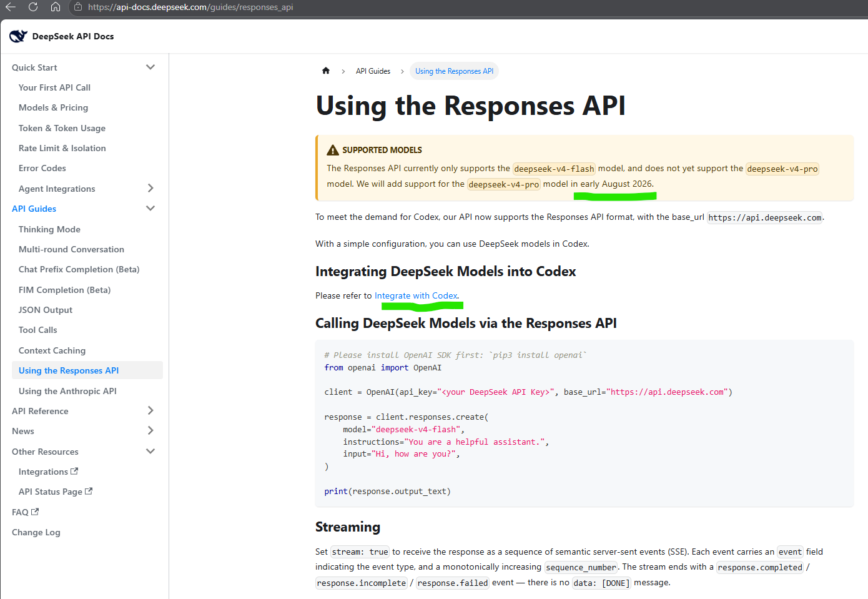Screen dimensions: 868x599
Task: Follow the Integrate with Codex link
Action: (416, 295)
